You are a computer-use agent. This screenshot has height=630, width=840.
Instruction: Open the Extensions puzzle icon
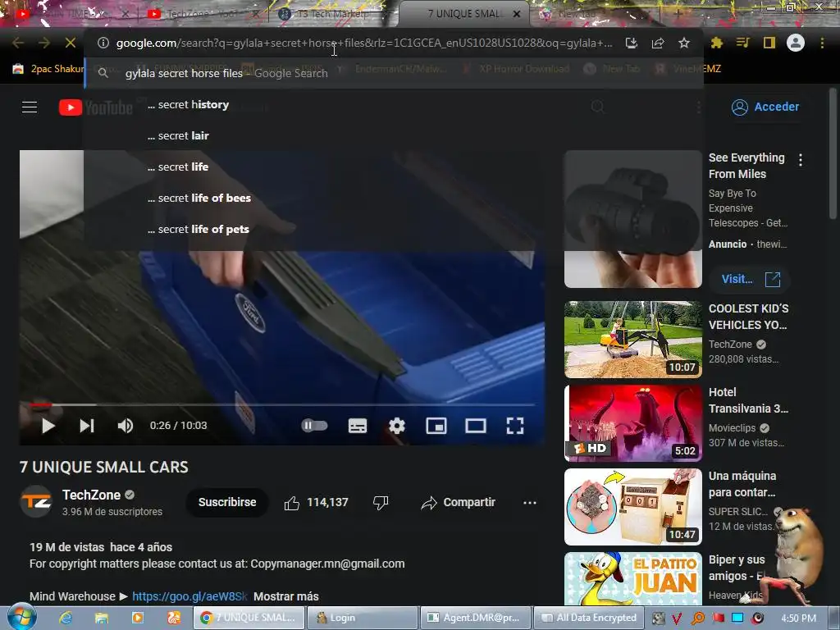717,43
